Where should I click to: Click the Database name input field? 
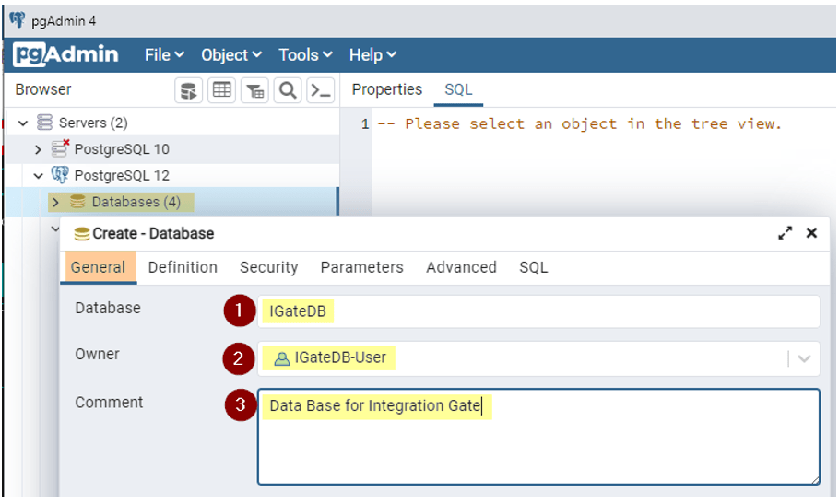pyautogui.click(x=538, y=311)
